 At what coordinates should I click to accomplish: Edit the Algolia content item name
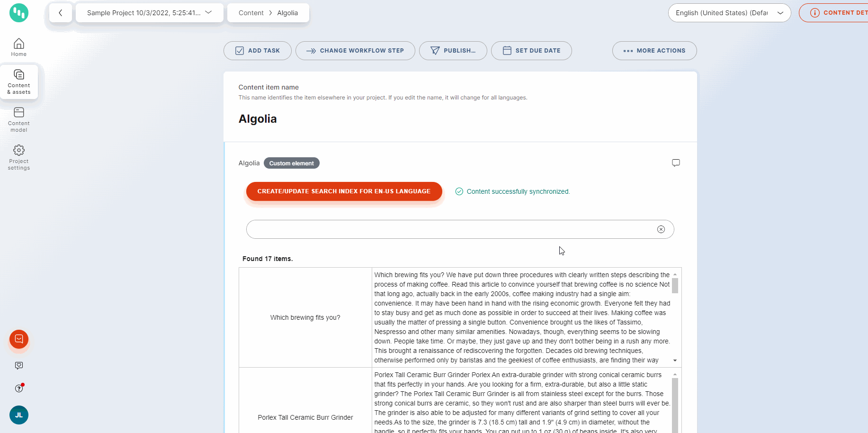coord(258,119)
